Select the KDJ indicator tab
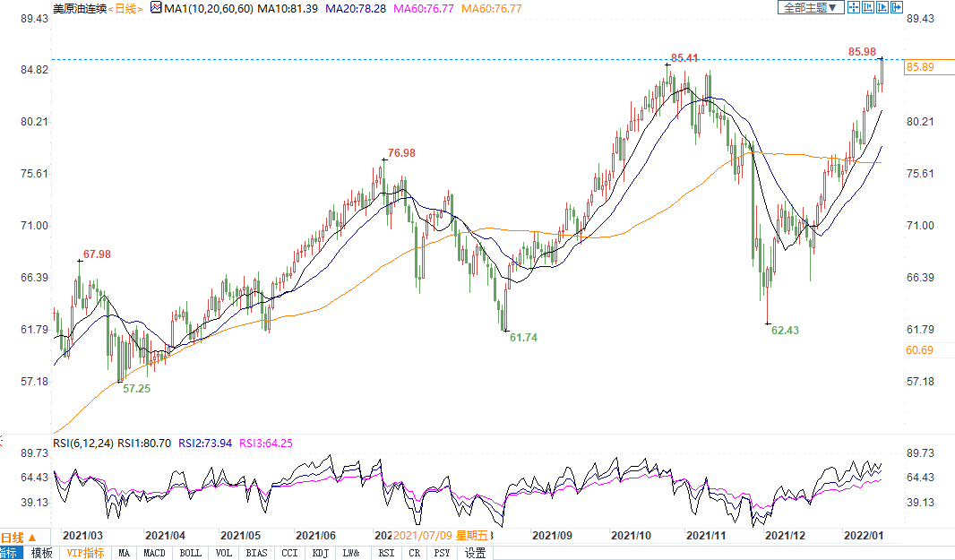The height and width of the screenshot is (560, 955). pos(320,553)
